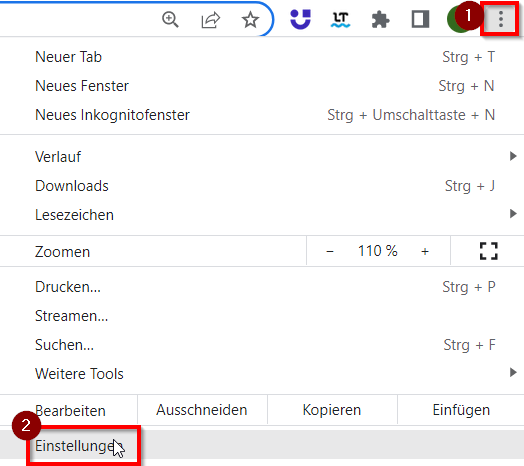
Task: Click the zoom magnifier icon in address bar
Action: pos(170,19)
